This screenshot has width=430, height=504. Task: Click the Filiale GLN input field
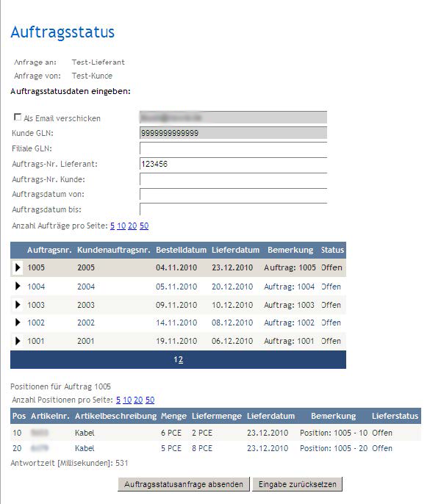pyautogui.click(x=233, y=148)
